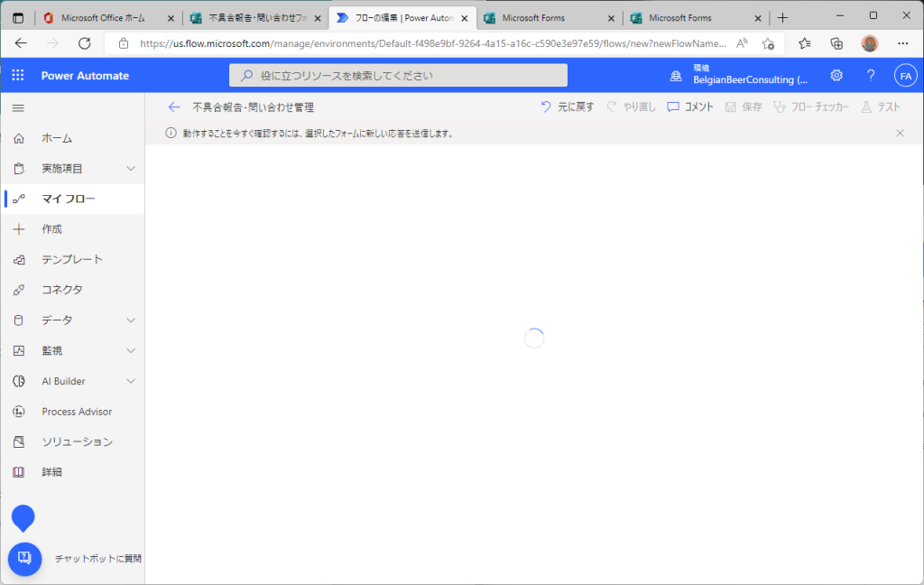Focus the Power Automate search field
This screenshot has height=585, width=924.
(398, 76)
